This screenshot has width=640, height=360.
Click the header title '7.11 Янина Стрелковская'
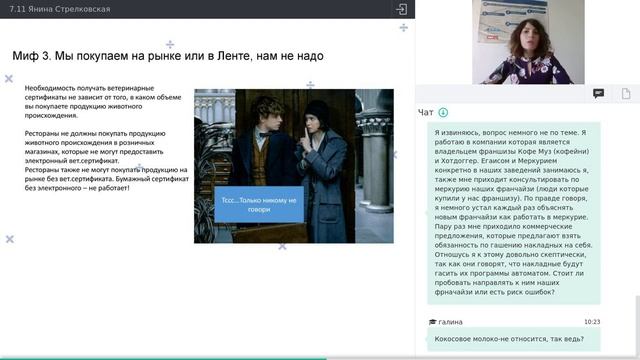[x=60, y=9]
